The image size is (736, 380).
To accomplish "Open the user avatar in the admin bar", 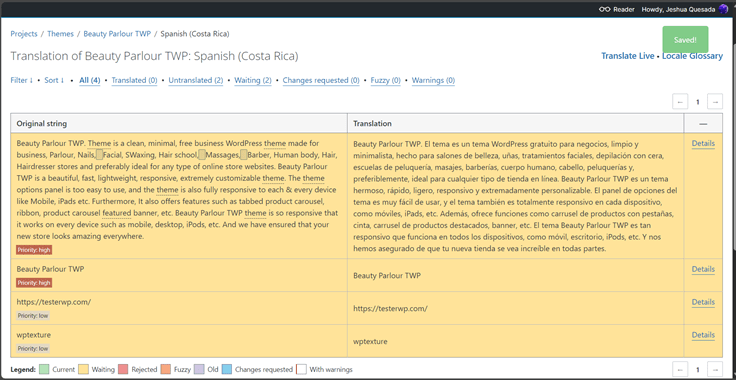I will click(723, 9).
